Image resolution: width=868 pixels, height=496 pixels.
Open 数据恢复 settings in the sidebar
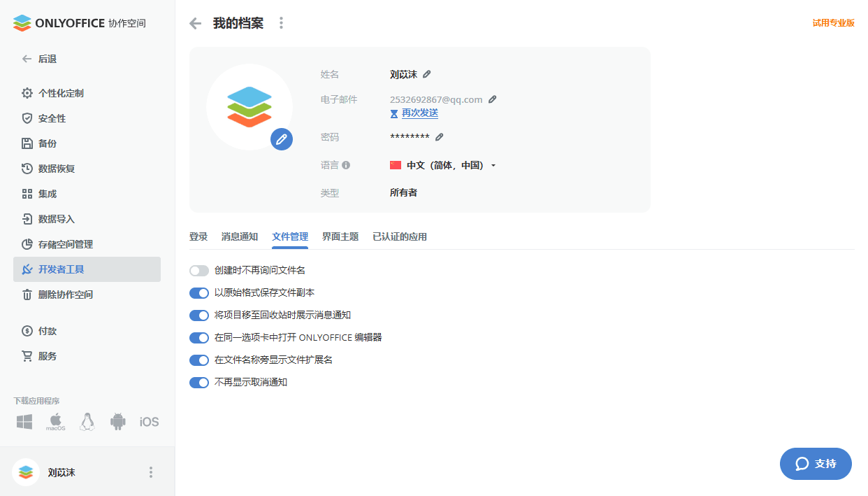pos(87,169)
